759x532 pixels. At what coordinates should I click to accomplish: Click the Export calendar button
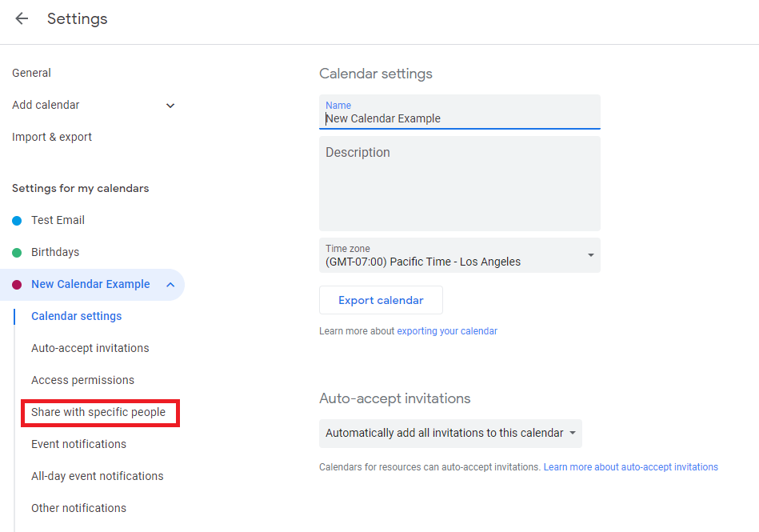pos(381,301)
